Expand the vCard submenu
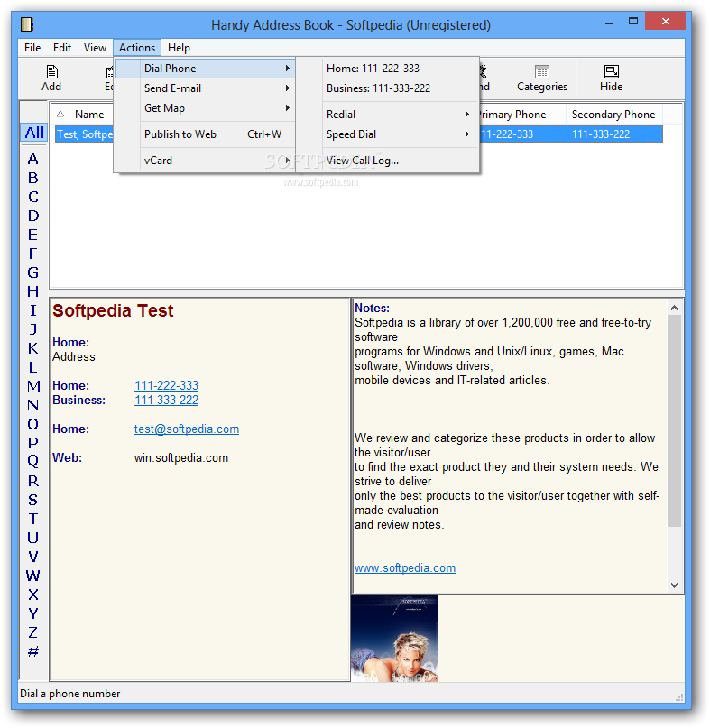This screenshot has height=728, width=710. point(205,161)
